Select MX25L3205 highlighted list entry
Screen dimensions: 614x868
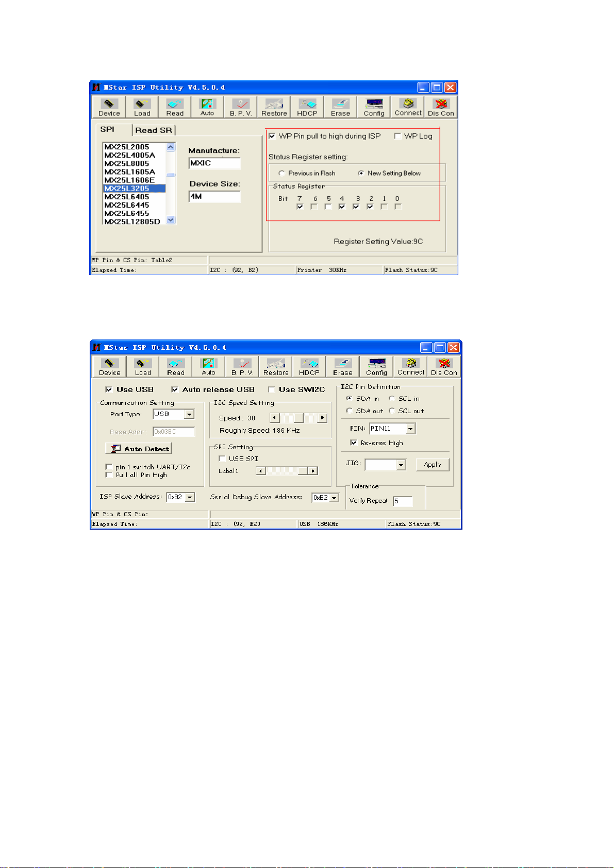point(134,189)
